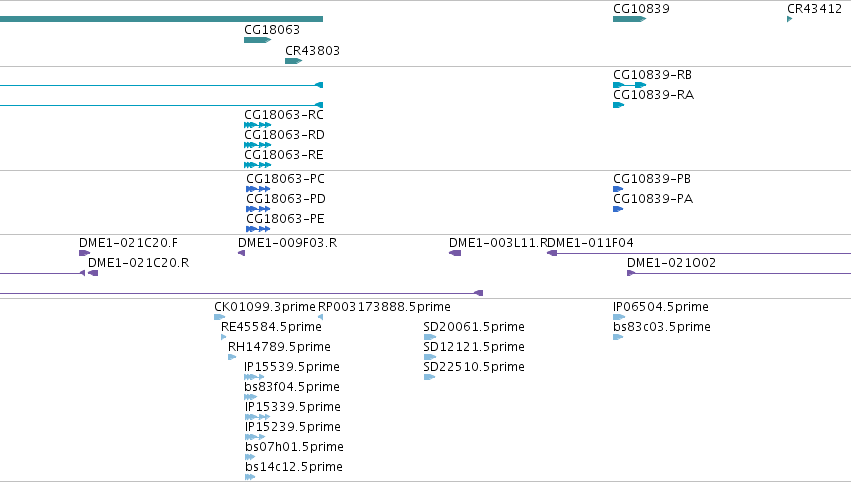Click the CG10839-RB label text
This screenshot has height=482, width=851.
click(652, 74)
